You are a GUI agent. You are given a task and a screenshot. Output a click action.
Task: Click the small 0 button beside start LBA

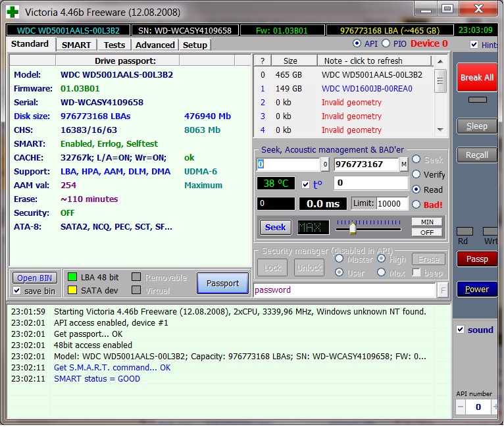pyautogui.click(x=325, y=164)
